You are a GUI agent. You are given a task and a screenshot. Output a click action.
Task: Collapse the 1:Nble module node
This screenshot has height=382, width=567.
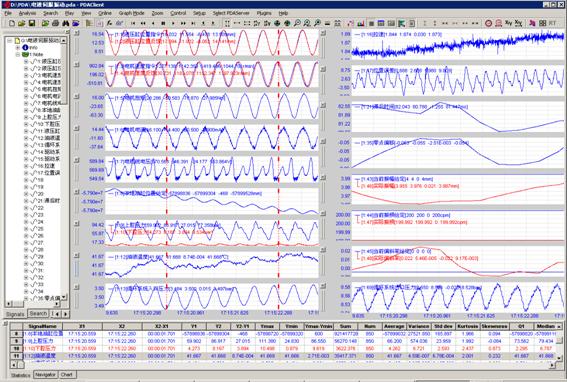(18, 54)
